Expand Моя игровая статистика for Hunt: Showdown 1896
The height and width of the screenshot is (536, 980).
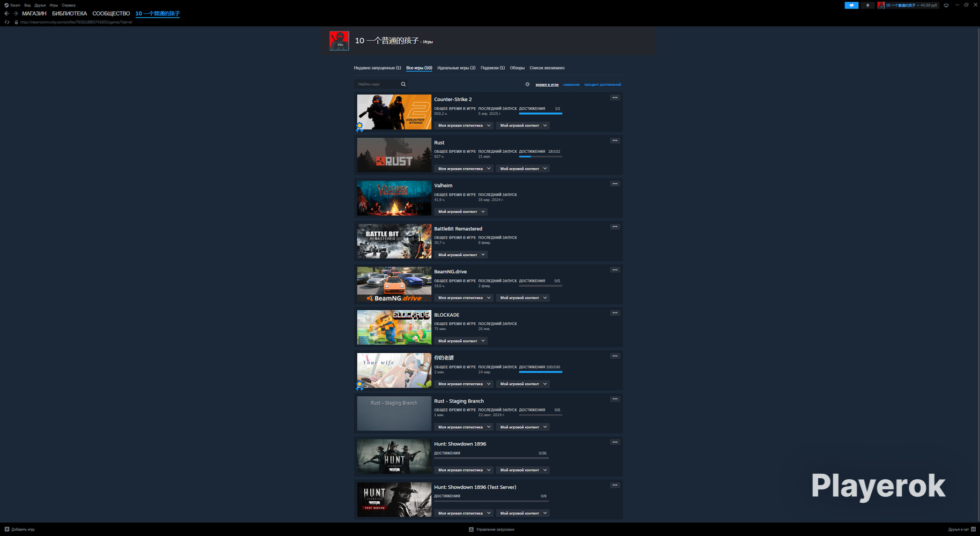pos(464,470)
